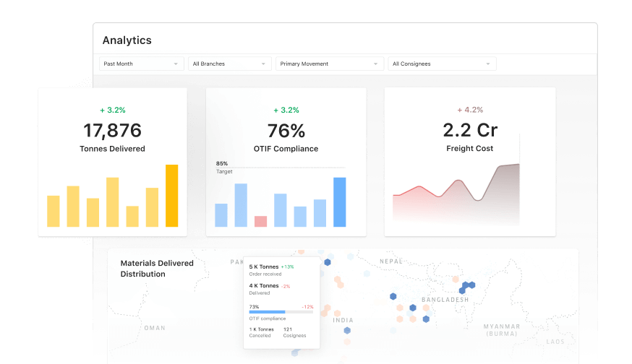The width and height of the screenshot is (632, 364).
Task: Expand the All Consignees filter
Action: click(x=442, y=64)
